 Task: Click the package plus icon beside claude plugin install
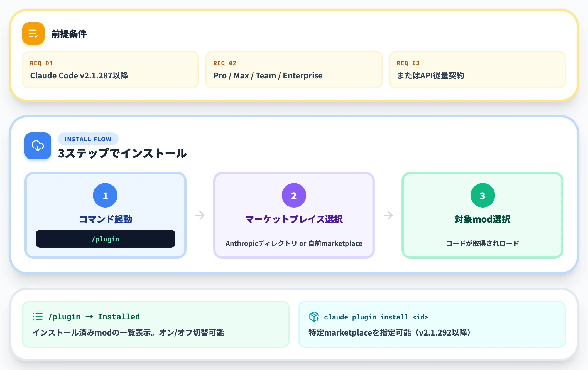pos(314,317)
